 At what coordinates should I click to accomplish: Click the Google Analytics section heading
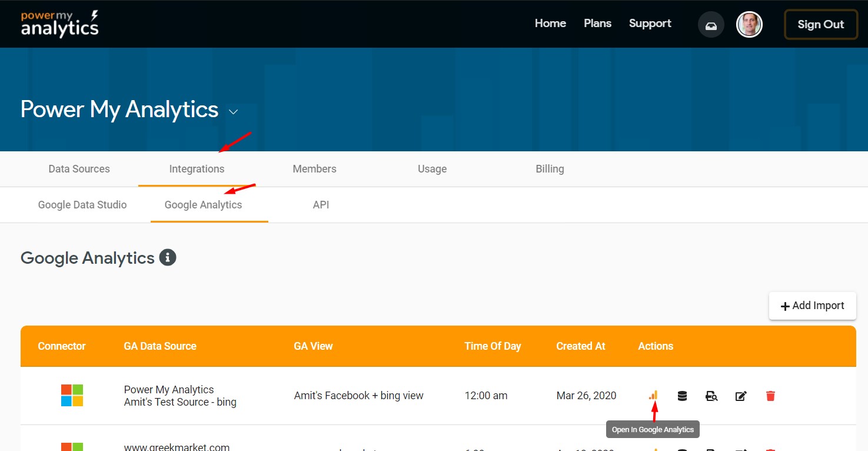(88, 258)
